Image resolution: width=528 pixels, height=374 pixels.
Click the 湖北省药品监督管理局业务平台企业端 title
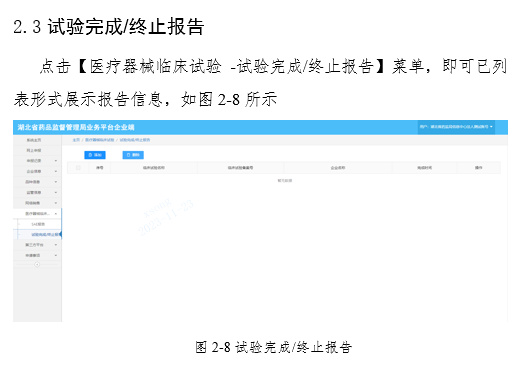[x=76, y=127]
